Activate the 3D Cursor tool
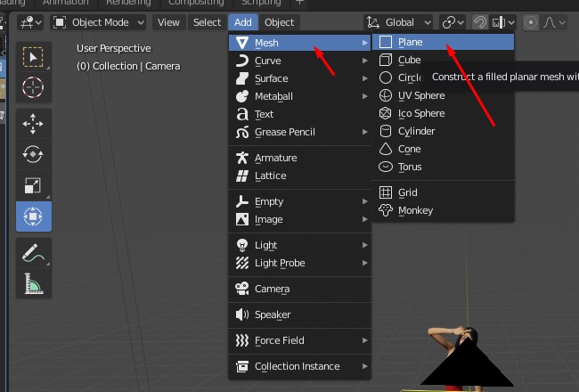Viewport: 579px width, 392px height. [33, 87]
